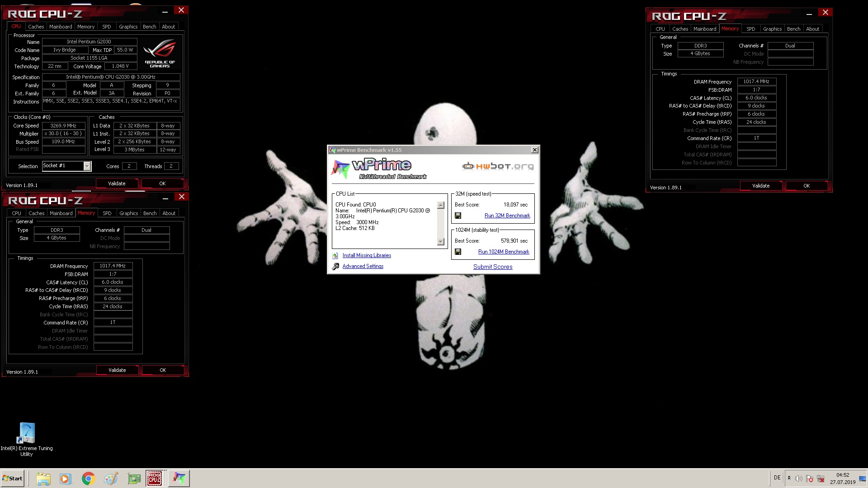Open SPD tab in bottom-left CPU-Z
This screenshot has width=868, height=488.
[107, 213]
